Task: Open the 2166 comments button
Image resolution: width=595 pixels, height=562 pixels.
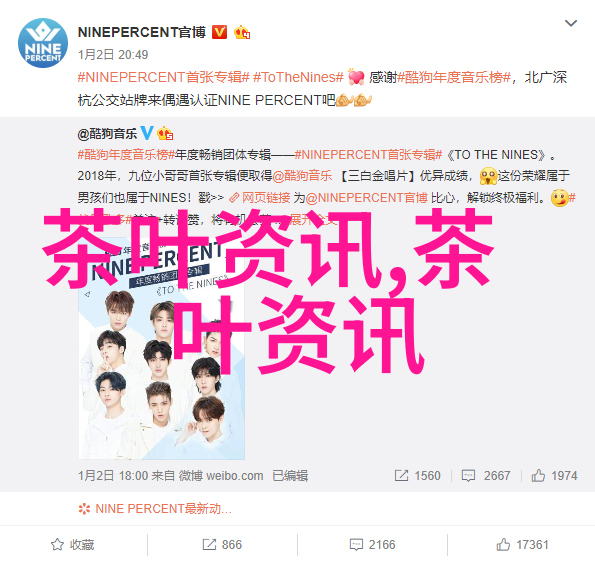Action: point(373,545)
